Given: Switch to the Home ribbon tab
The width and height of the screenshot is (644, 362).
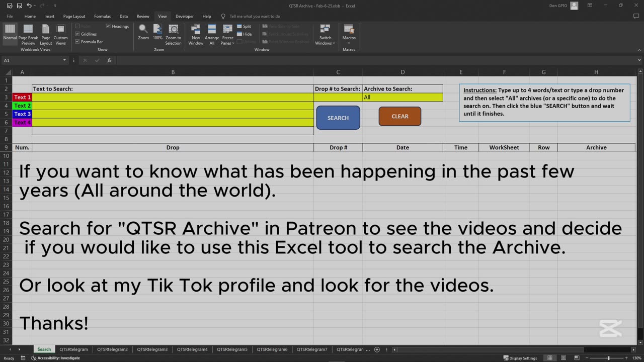Looking at the screenshot, I should click(30, 16).
